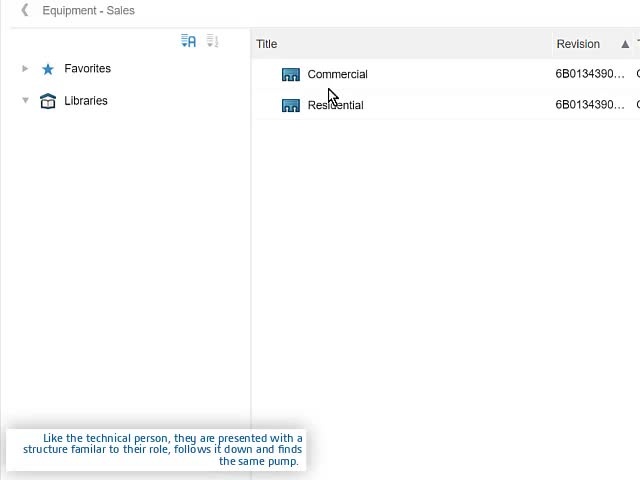Click the back chevron beside Equipment - Sales
This screenshot has height=480, width=640.
click(x=25, y=11)
